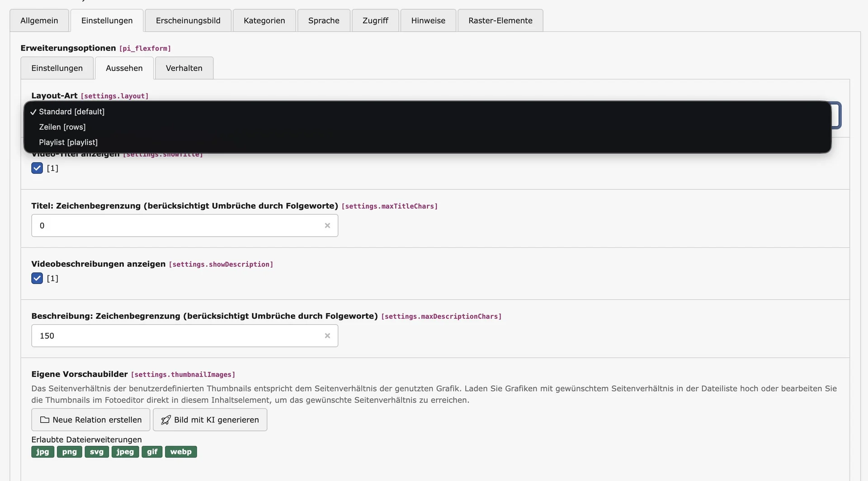Viewport: 868px width, 481px height.
Task: Click the Neue Relation erstellen button
Action: point(90,420)
